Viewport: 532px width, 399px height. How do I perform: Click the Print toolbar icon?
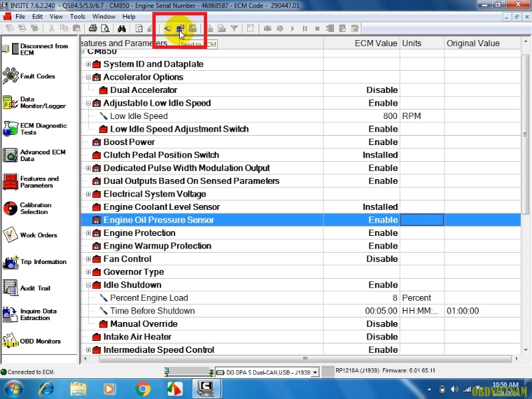93,29
